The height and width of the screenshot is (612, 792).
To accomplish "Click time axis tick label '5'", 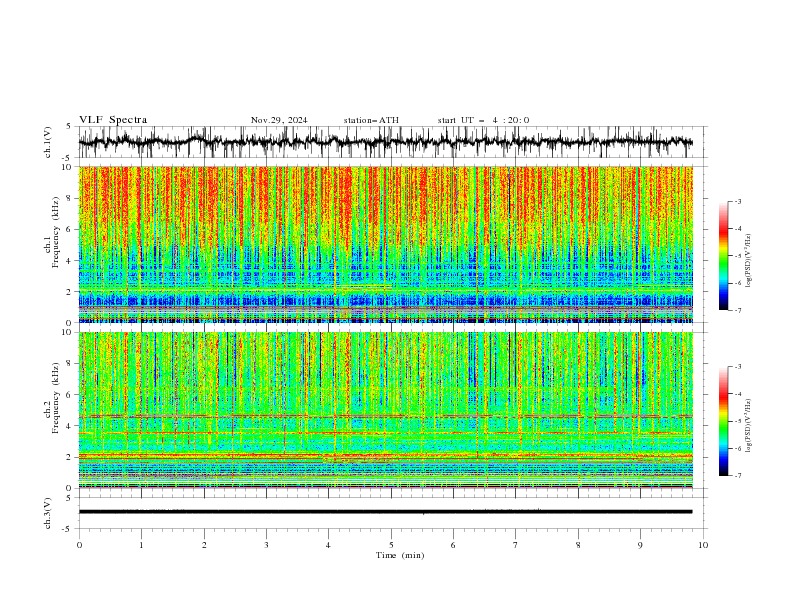I will coord(391,545).
